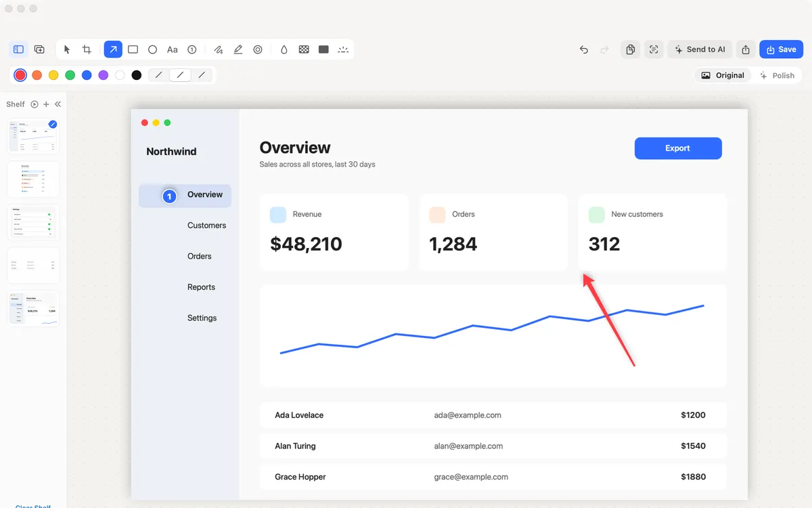The width and height of the screenshot is (812, 508).
Task: Click the Save button
Action: 781,49
